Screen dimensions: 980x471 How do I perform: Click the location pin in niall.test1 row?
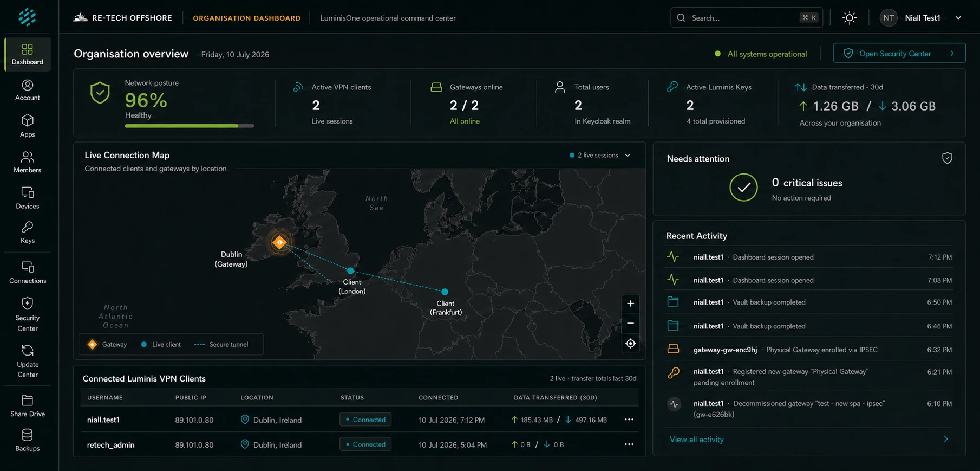(x=245, y=420)
